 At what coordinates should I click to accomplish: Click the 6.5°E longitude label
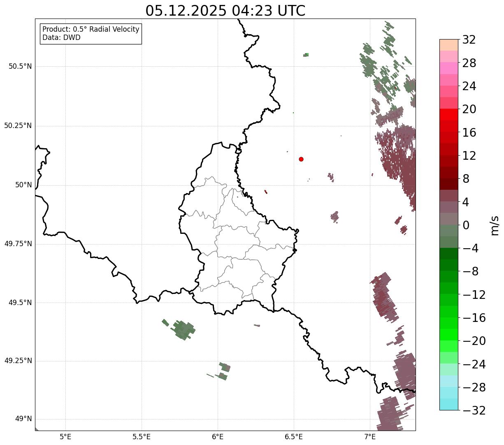coord(294,437)
